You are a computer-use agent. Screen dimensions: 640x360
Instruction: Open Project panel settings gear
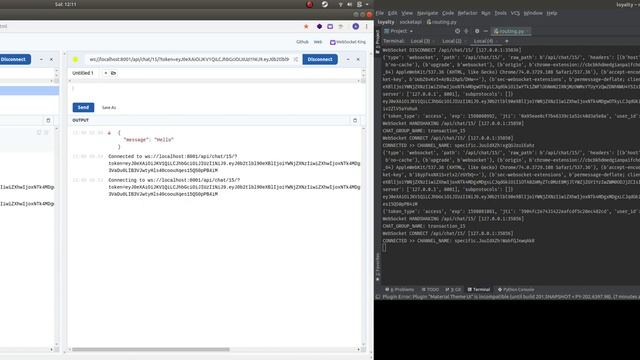point(477,31)
